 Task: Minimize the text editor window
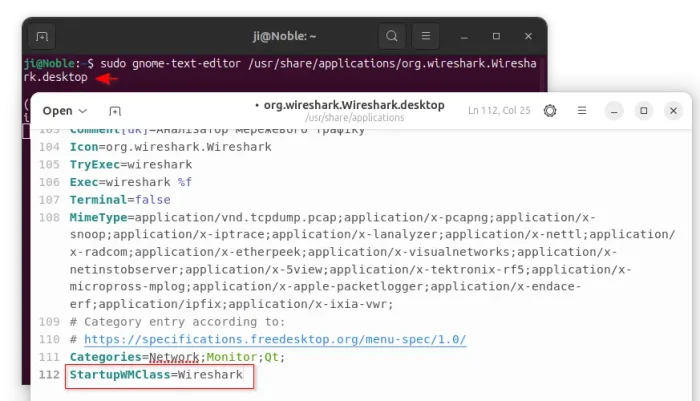coord(614,110)
